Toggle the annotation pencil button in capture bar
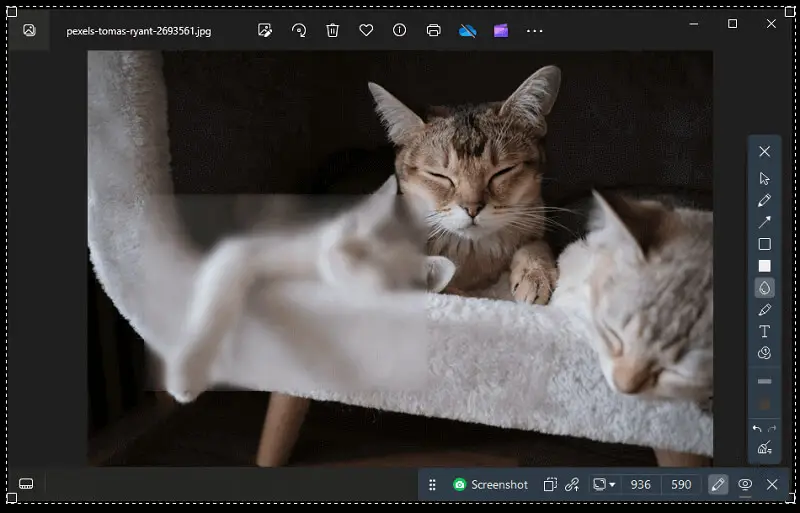 point(718,484)
